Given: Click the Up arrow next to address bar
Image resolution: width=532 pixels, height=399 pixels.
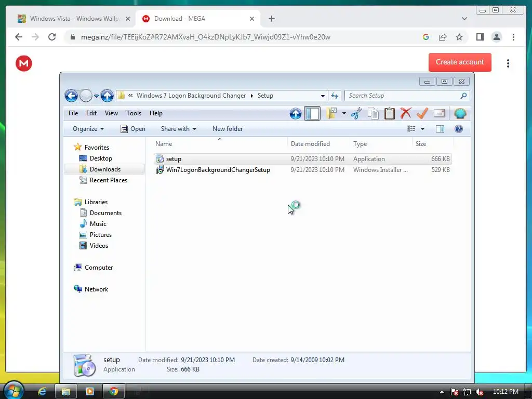Looking at the screenshot, I should pos(107,96).
